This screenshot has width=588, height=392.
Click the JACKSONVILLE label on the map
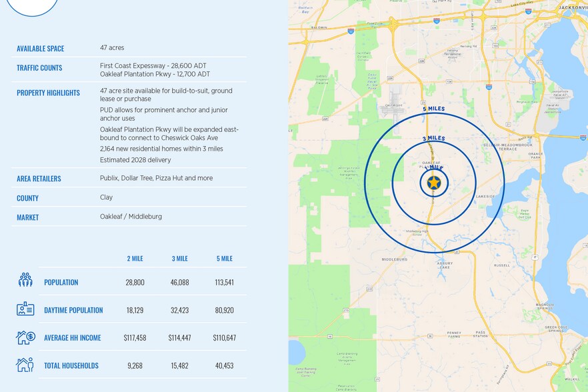point(572,7)
